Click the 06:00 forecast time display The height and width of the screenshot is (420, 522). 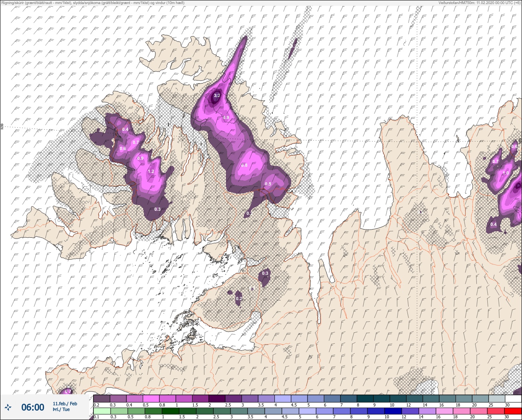[33, 407]
